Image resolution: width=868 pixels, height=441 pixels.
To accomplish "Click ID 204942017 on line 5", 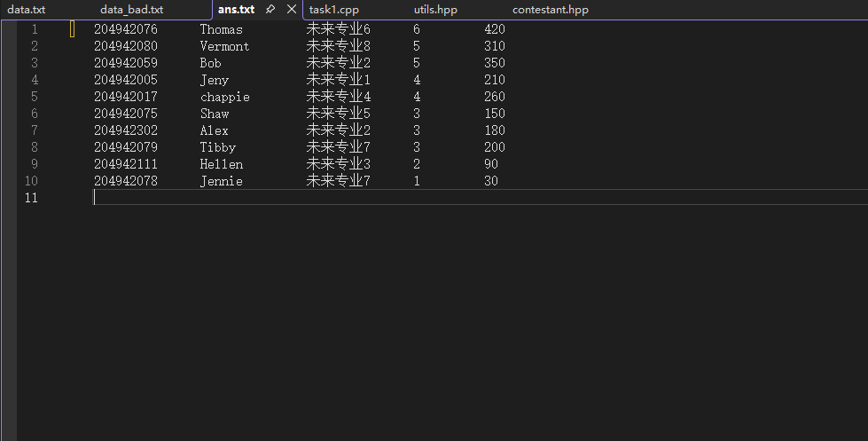I will coord(126,97).
